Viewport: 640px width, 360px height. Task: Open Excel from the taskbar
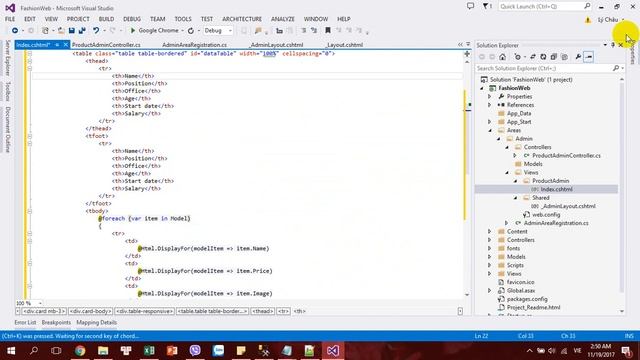pos(149,351)
